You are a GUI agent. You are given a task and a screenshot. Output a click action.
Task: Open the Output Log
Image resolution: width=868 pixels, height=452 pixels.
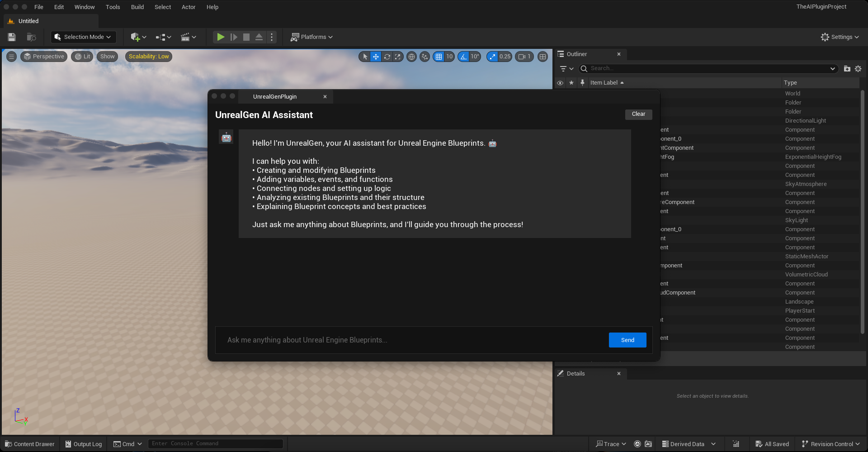point(84,444)
